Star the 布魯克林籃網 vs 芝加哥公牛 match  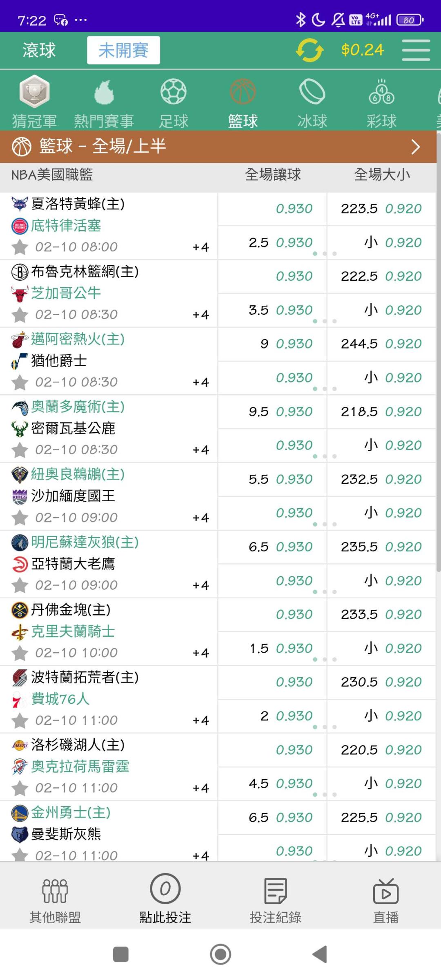tap(20, 315)
